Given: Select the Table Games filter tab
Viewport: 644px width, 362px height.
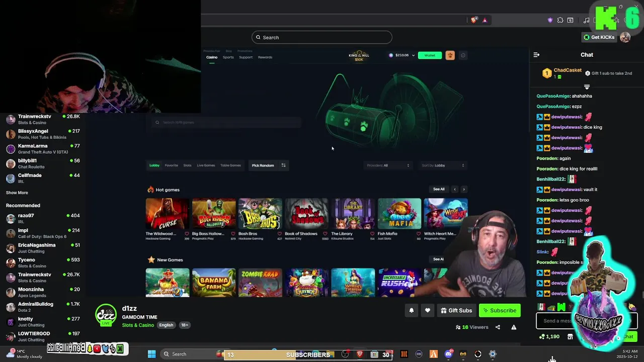Looking at the screenshot, I should click(x=230, y=165).
